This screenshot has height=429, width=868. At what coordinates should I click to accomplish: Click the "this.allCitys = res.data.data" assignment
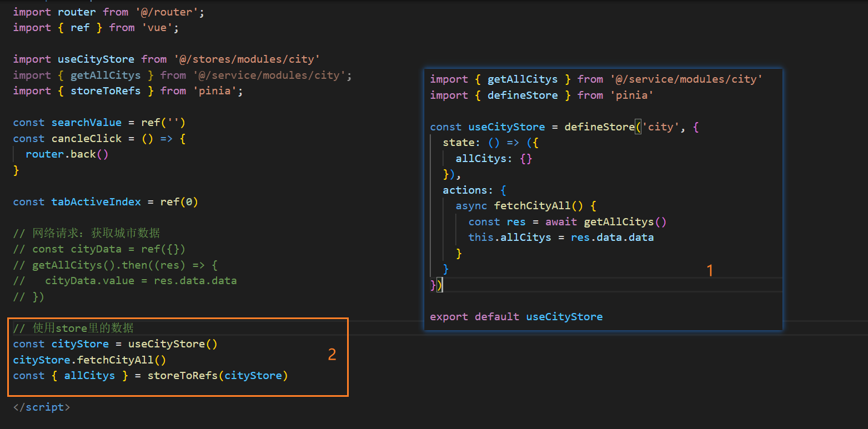click(561, 237)
